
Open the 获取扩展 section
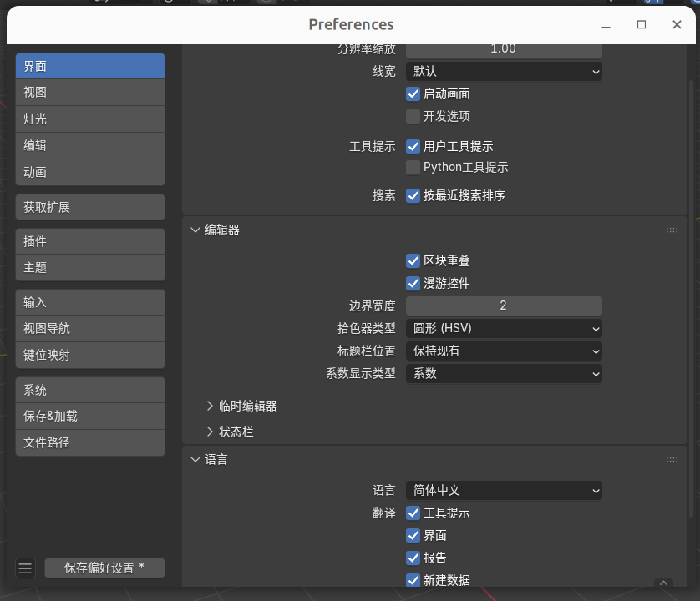point(90,207)
